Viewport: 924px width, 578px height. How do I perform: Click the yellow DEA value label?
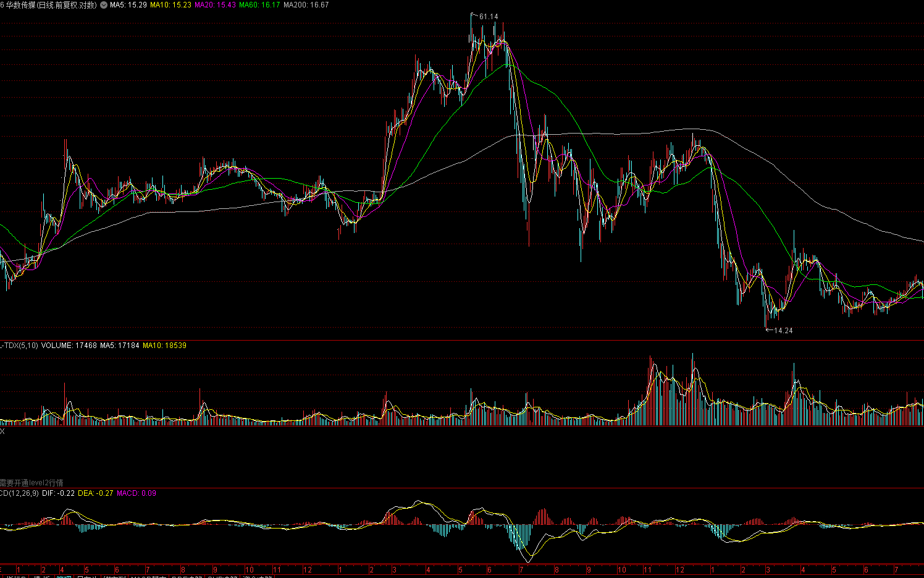(x=96, y=493)
